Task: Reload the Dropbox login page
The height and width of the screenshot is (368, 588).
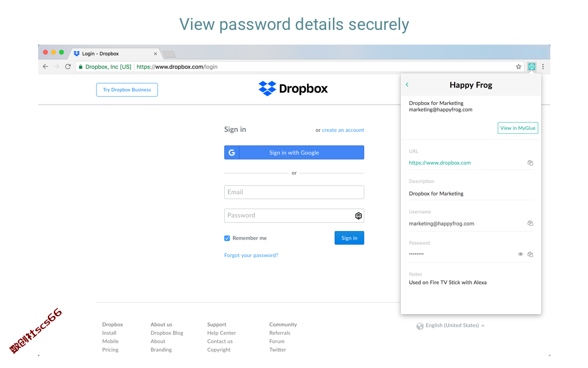Action: [68, 67]
